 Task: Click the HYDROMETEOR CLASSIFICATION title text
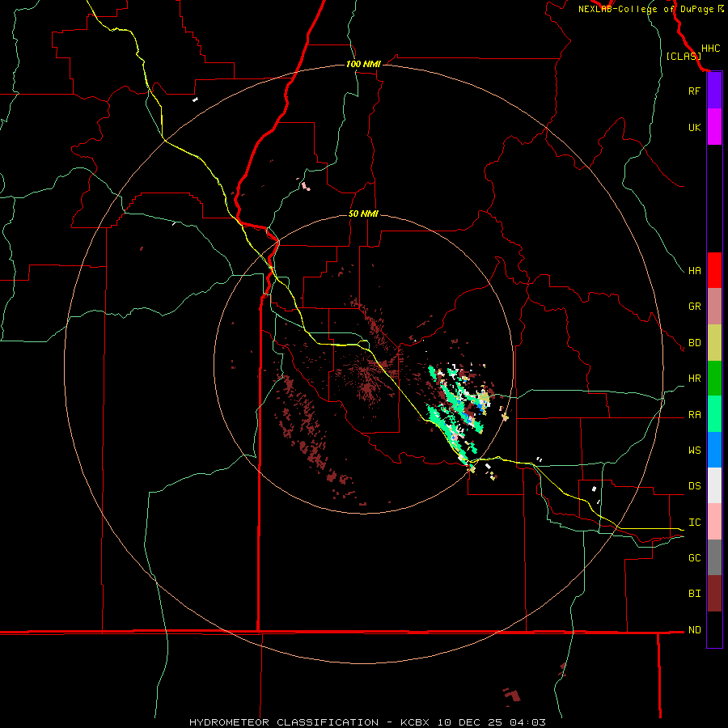click(x=284, y=722)
